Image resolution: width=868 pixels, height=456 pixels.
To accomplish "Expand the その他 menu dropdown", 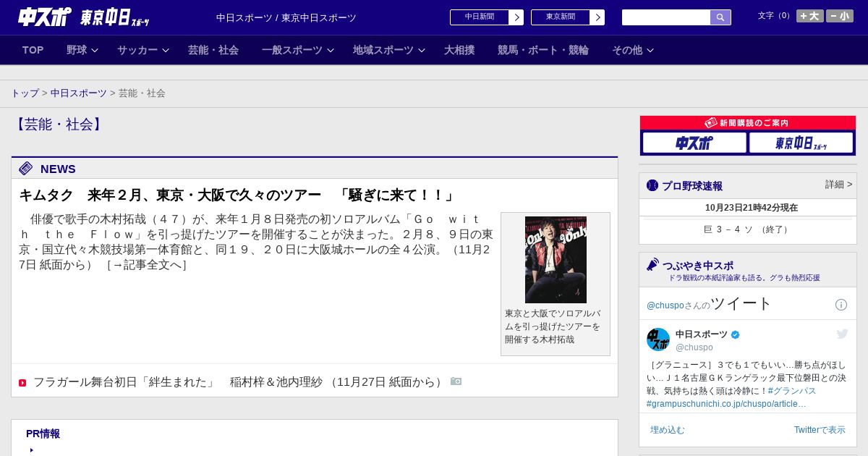I will tap(633, 50).
